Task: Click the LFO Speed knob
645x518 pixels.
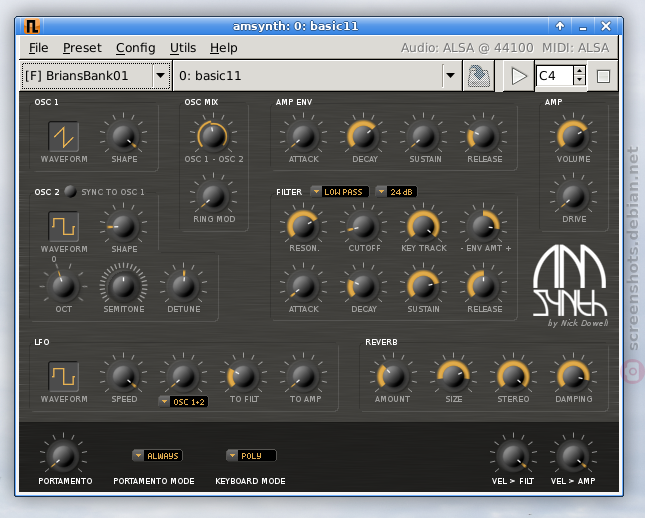Action: (x=123, y=376)
